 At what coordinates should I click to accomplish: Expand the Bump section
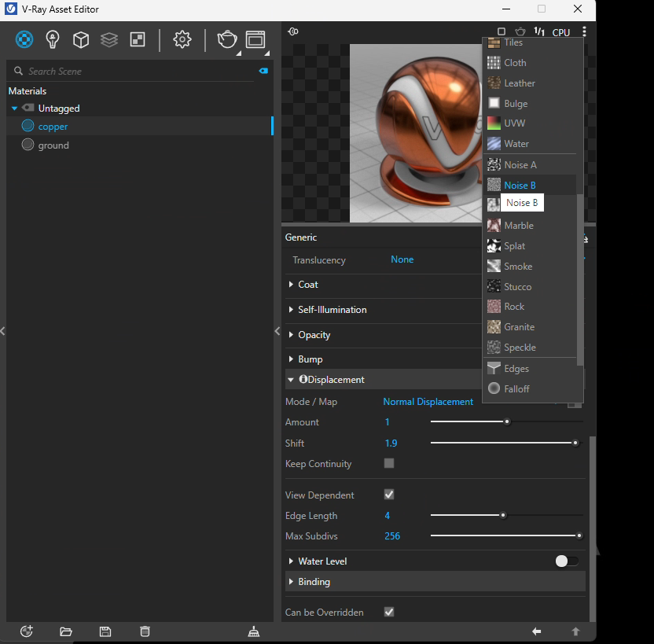(x=291, y=359)
